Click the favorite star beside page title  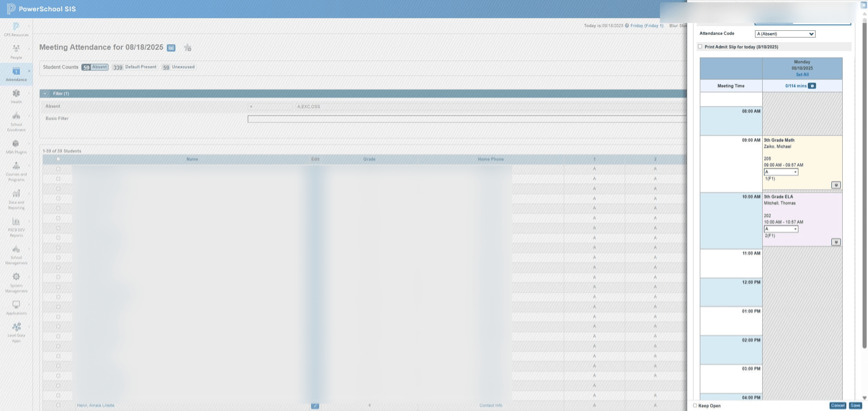[188, 48]
